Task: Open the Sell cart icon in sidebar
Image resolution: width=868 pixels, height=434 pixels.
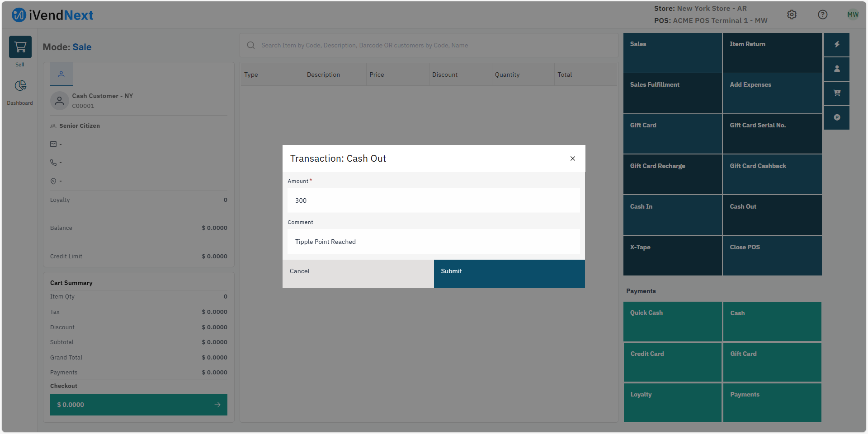Action: click(x=20, y=47)
